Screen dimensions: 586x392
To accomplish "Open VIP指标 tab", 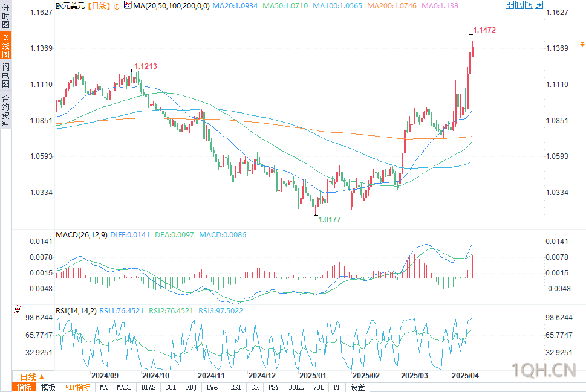I will (x=78, y=387).
